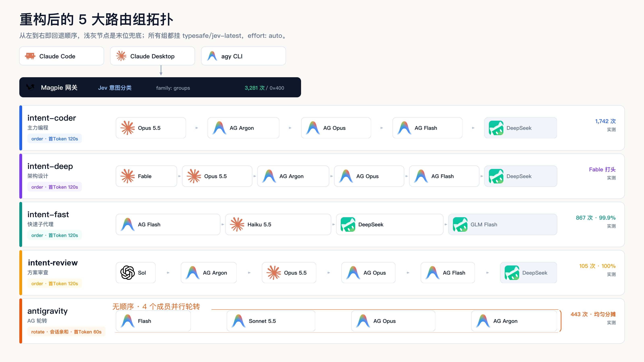This screenshot has height=362, width=644.
Task: Click the DeepSeek icon in intent-review row
Action: click(512, 273)
